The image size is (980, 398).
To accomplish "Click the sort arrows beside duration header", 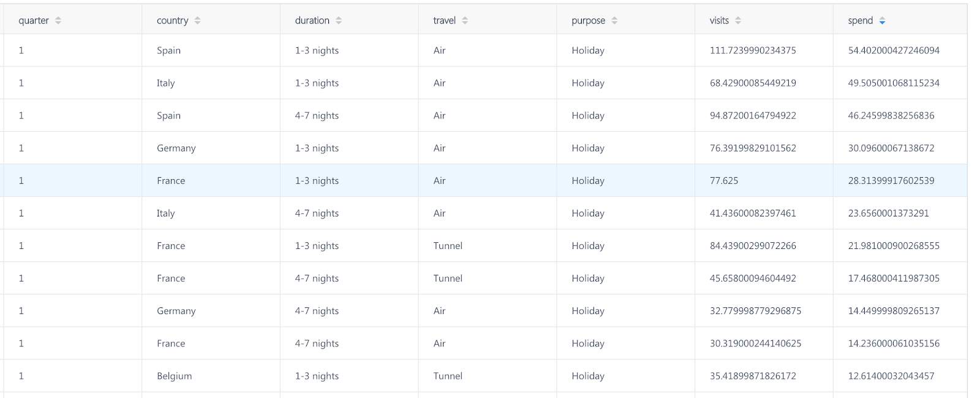I will (x=339, y=20).
